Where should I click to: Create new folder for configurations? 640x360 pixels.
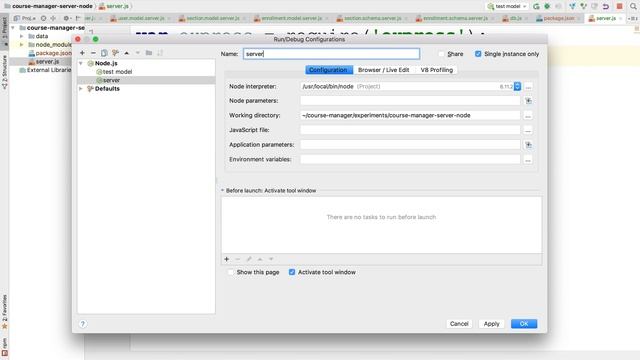[x=149, y=53]
